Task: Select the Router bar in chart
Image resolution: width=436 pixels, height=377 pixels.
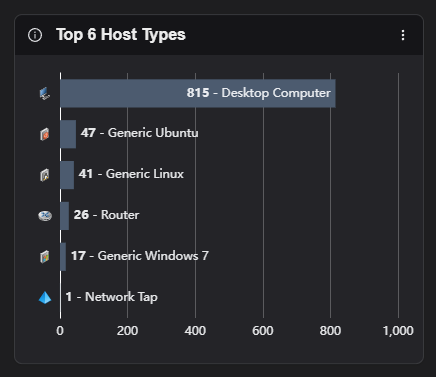Action: (65, 216)
